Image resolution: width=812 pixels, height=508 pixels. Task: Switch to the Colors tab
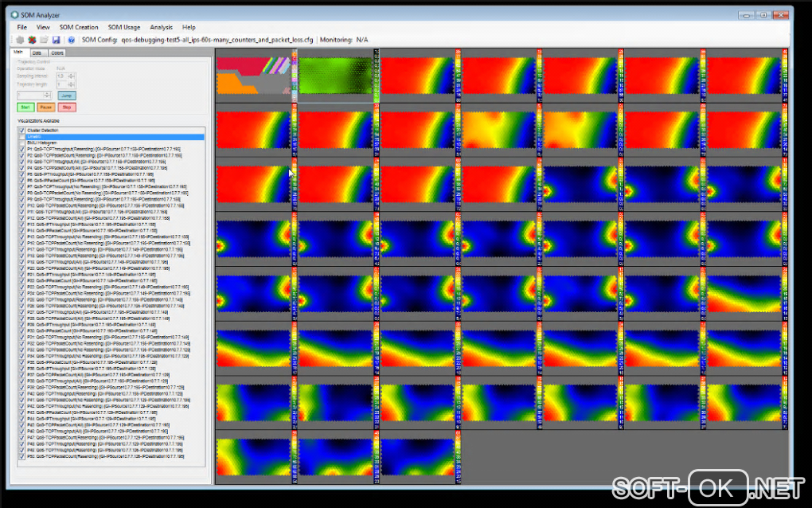click(x=57, y=53)
